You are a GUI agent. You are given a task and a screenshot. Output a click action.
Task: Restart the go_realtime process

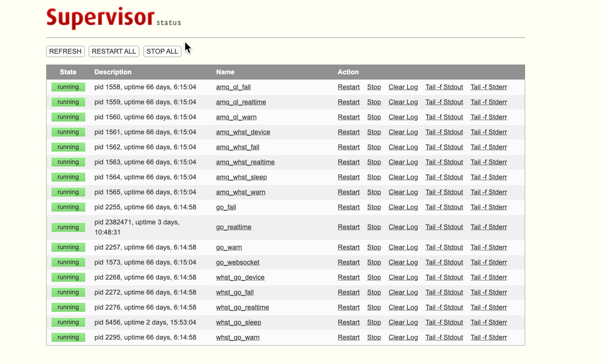(x=349, y=227)
